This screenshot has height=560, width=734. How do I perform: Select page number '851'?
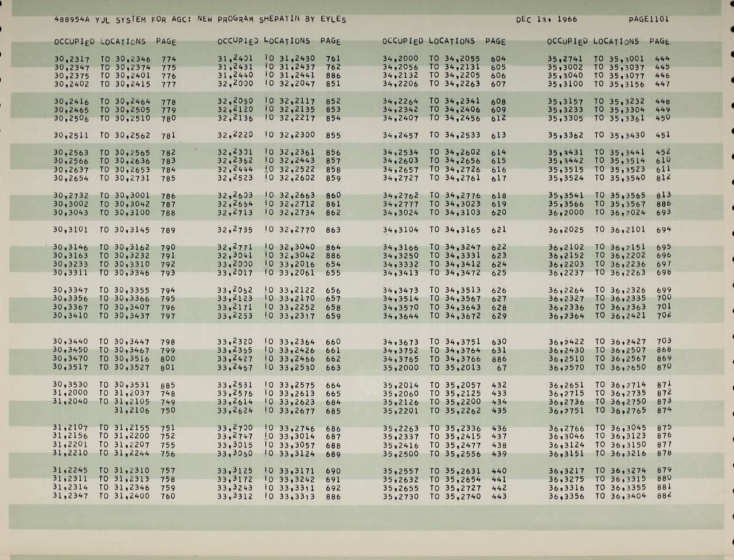pyautogui.click(x=333, y=84)
